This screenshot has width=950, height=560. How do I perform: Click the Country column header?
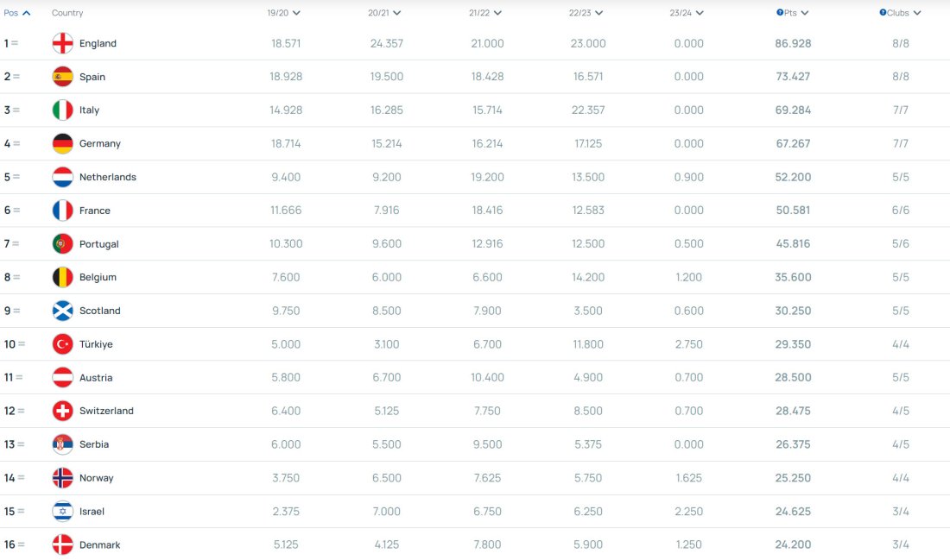[x=67, y=13]
